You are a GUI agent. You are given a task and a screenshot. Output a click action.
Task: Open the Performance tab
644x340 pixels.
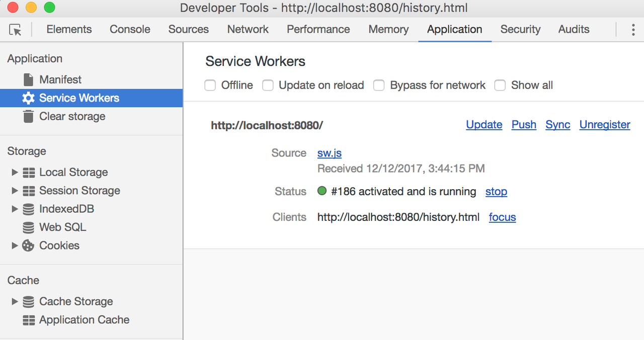pos(318,29)
